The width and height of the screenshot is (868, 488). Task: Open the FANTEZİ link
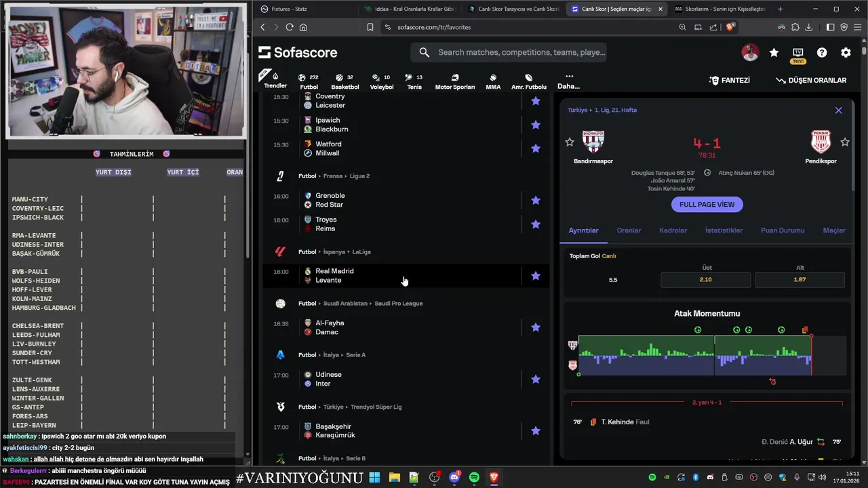pos(730,80)
